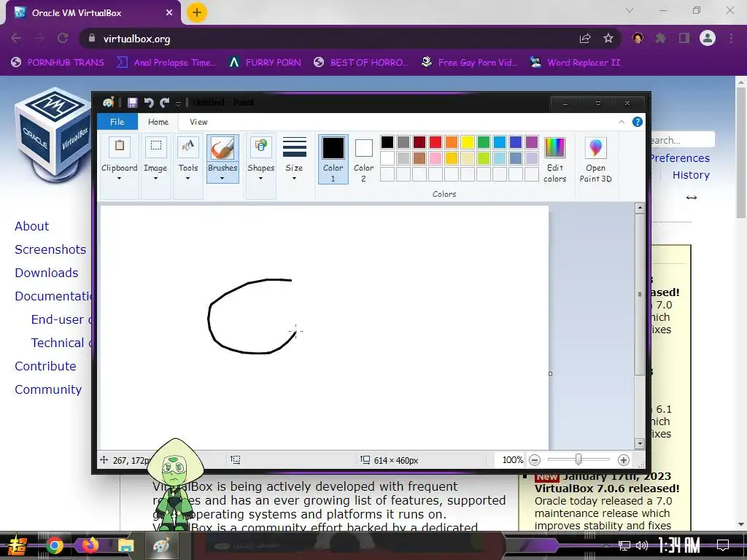Click the zoom slider handle in Paint

click(x=578, y=459)
